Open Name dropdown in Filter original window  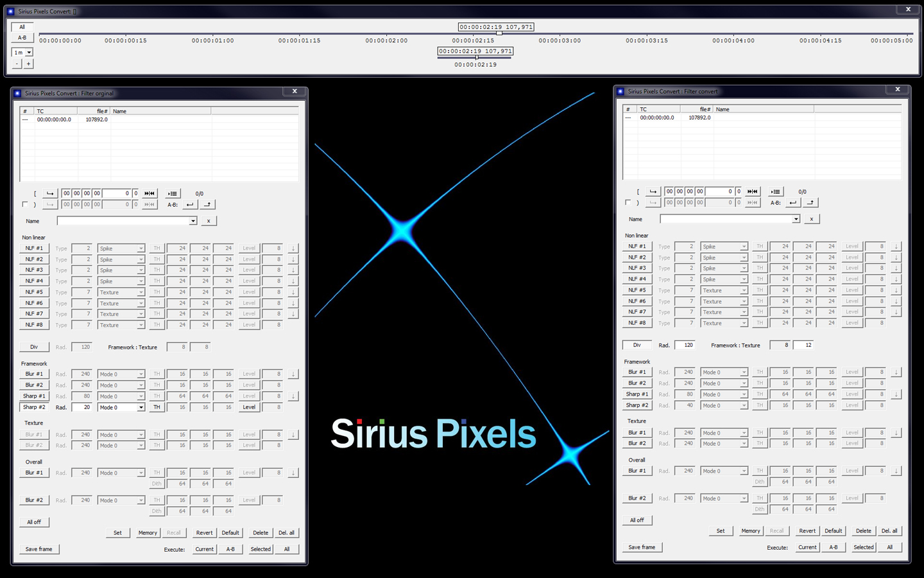click(193, 221)
